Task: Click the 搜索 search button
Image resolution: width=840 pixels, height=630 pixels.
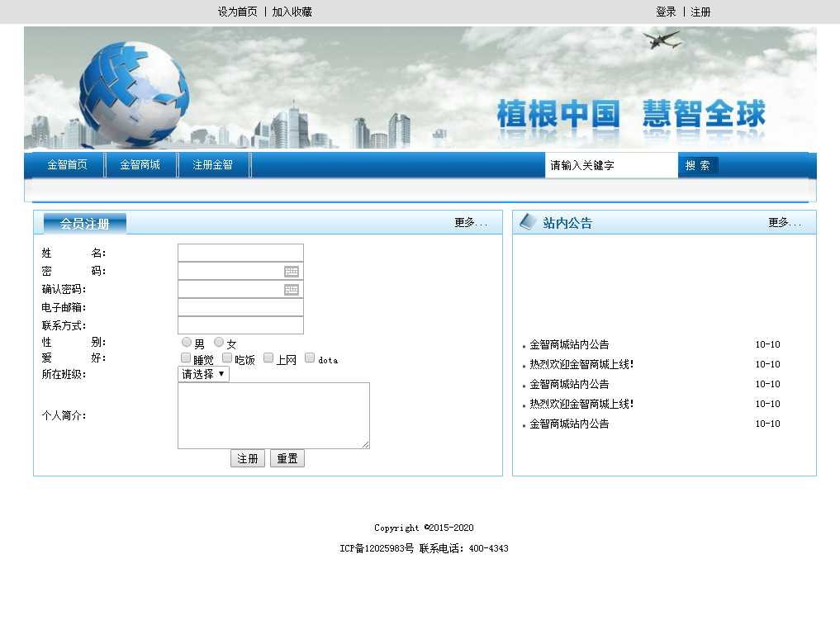Action: point(698,166)
